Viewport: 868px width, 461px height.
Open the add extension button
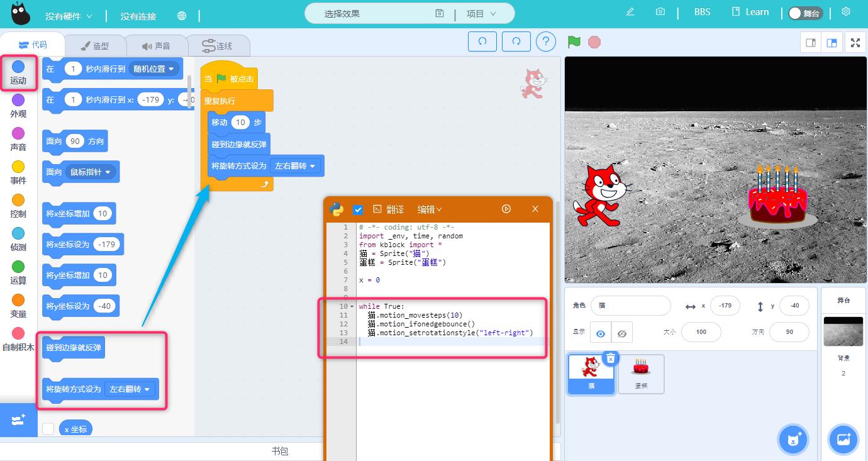point(18,419)
